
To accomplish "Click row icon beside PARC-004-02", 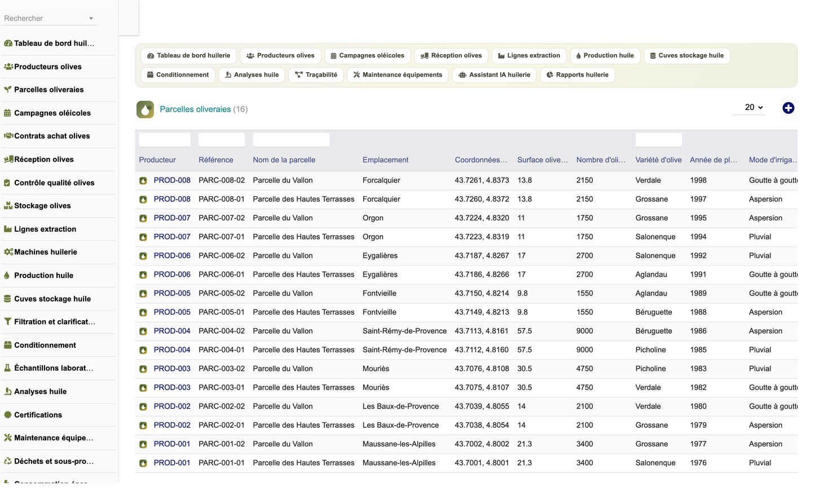I will click(143, 331).
